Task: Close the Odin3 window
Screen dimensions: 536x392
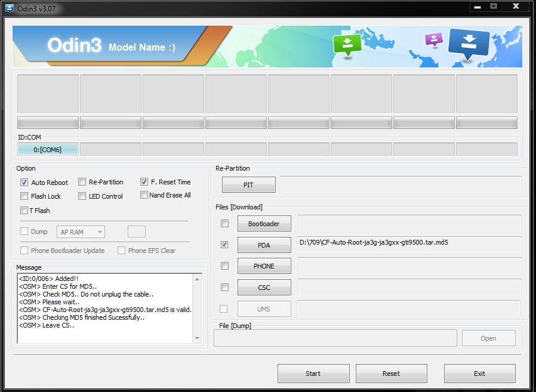Action: tap(516, 6)
